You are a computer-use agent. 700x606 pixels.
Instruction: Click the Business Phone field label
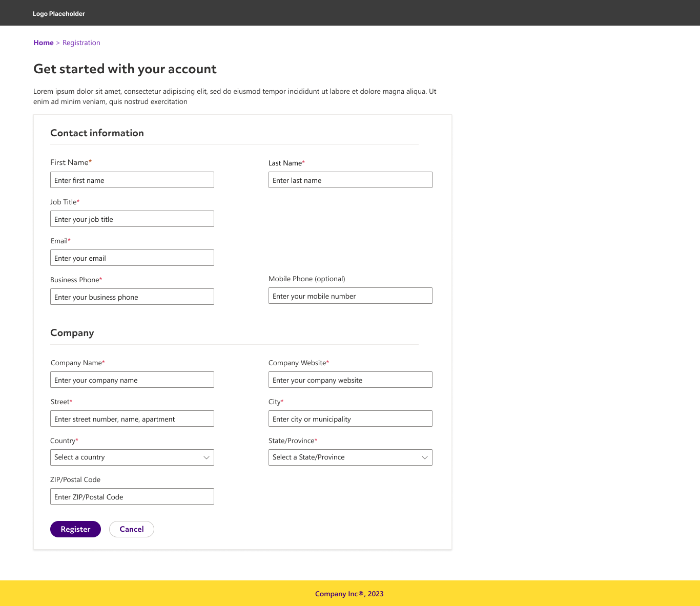click(76, 280)
